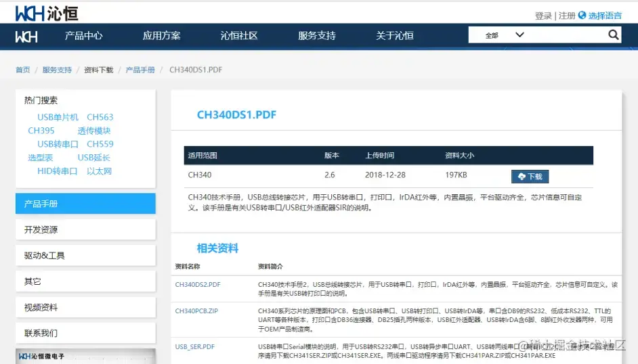Click the 197KB file size cell
Viewport: 638px width, 364px height.
point(456,175)
